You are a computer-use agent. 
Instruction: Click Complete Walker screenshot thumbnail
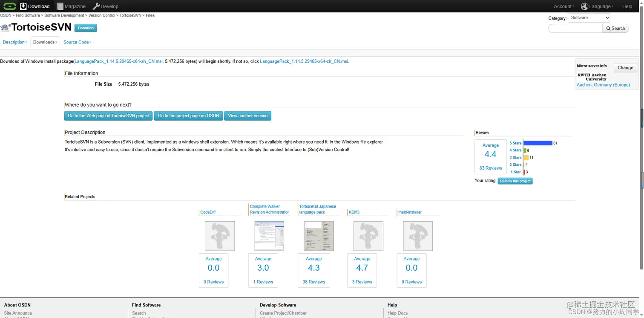(x=269, y=236)
